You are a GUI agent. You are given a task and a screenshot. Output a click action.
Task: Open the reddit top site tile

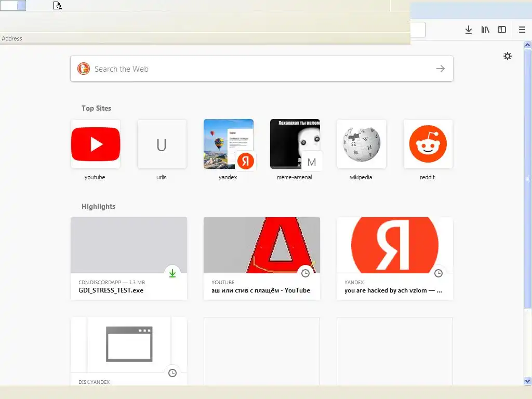pos(428,144)
